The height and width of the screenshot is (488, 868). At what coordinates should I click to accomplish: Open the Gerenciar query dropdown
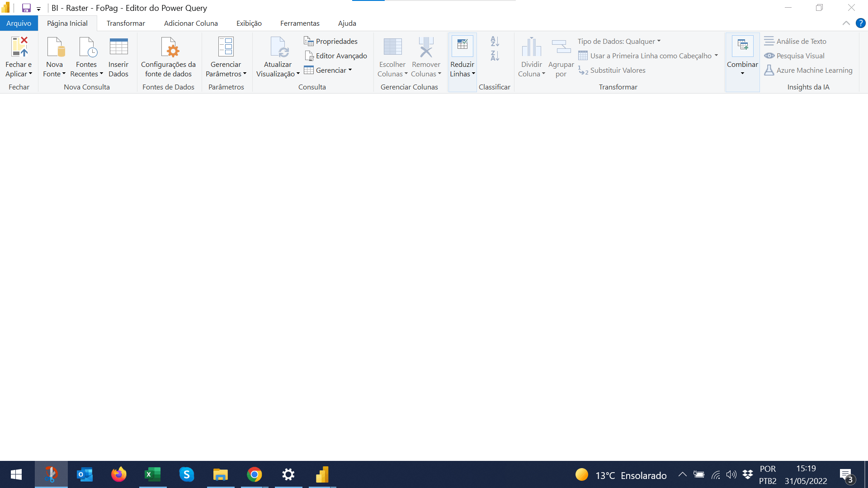(x=328, y=70)
